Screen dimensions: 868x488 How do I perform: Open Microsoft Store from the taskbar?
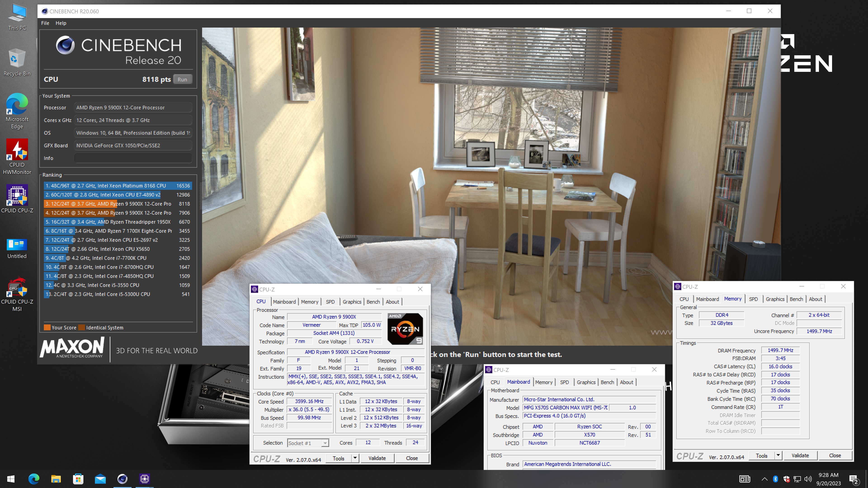[x=78, y=479]
